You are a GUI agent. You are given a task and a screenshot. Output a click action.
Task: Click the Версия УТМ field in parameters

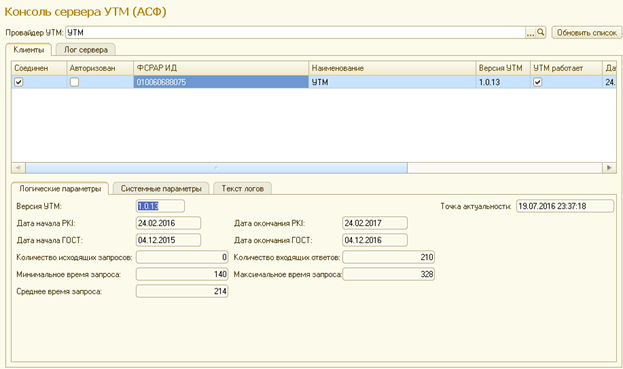pyautogui.click(x=160, y=206)
